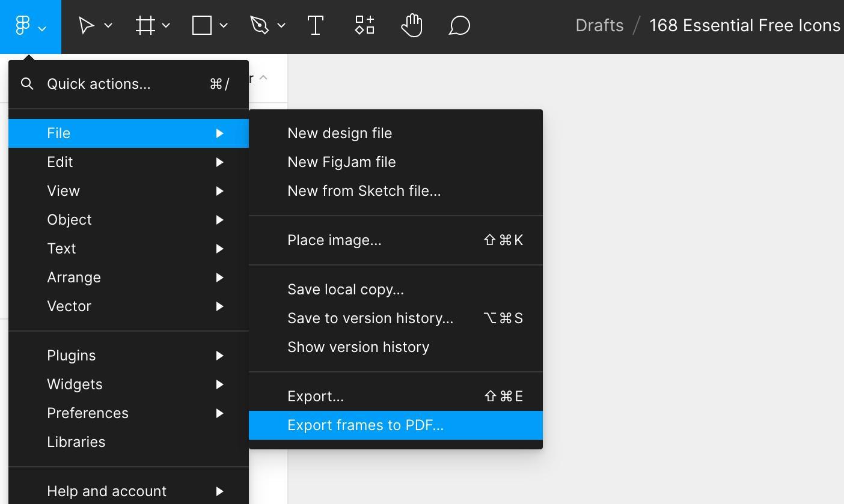Viewport: 844px width, 504px height.
Task: Open the View submenu
Action: pyautogui.click(x=129, y=191)
